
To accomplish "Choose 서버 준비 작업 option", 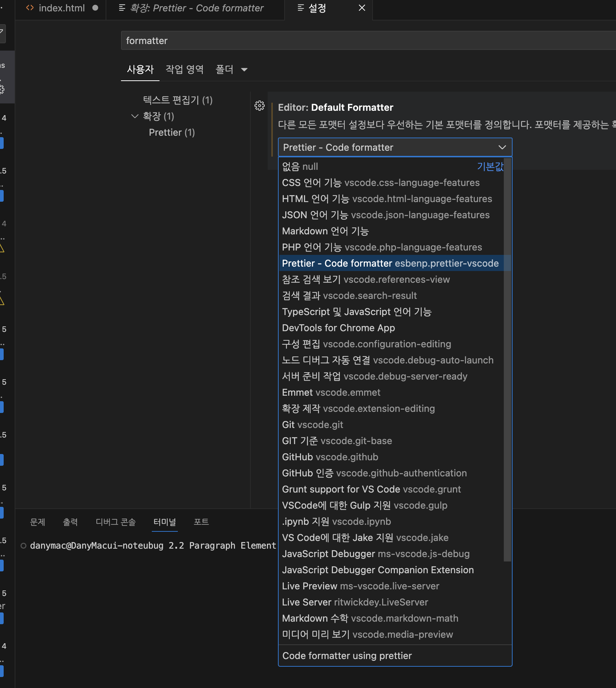I will click(391, 376).
